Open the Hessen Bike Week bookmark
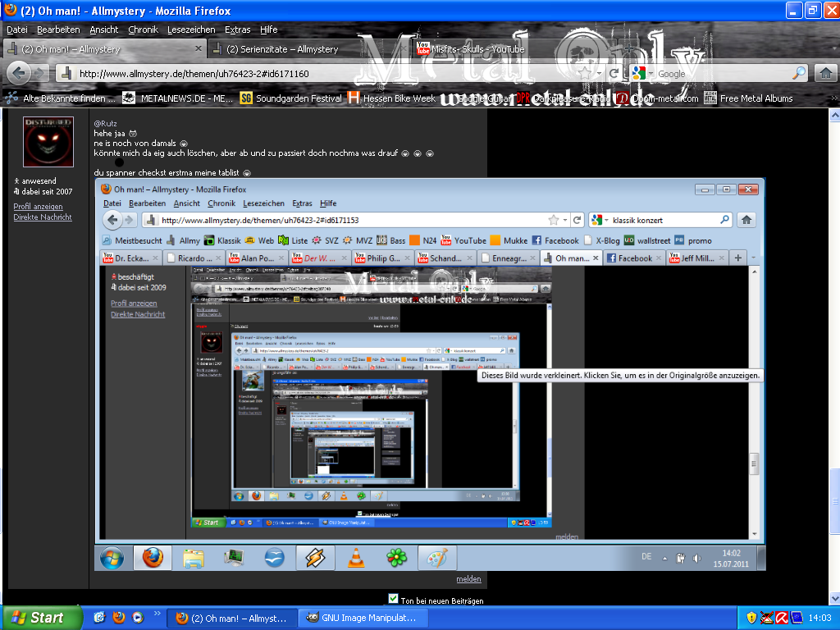The image size is (840, 630). coord(392,98)
